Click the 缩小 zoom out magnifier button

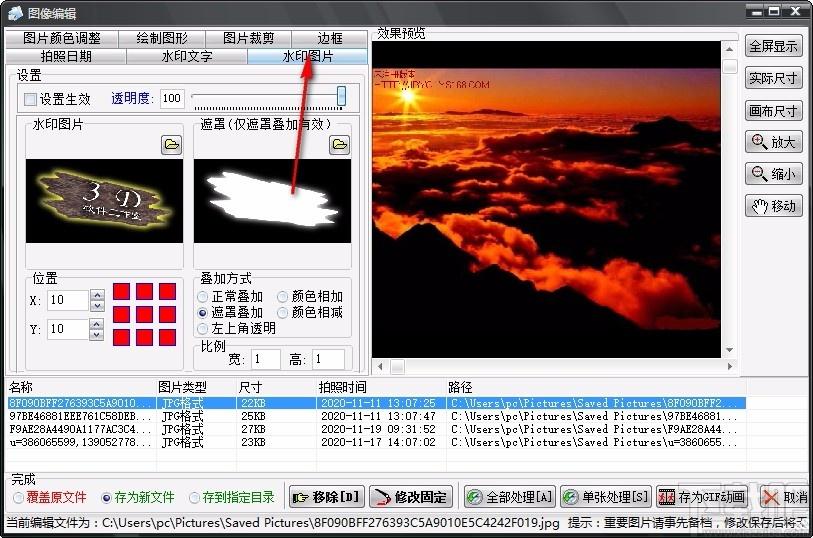(x=774, y=174)
